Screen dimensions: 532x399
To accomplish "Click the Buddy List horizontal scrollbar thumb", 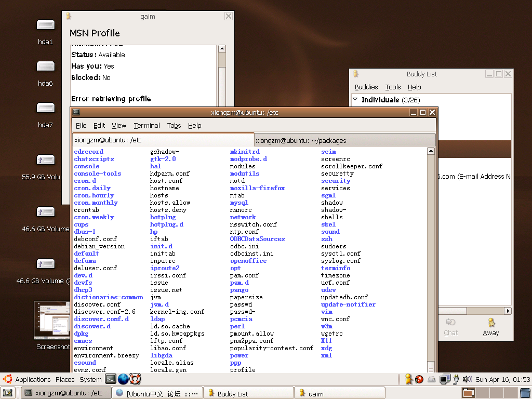I will tap(453, 311).
